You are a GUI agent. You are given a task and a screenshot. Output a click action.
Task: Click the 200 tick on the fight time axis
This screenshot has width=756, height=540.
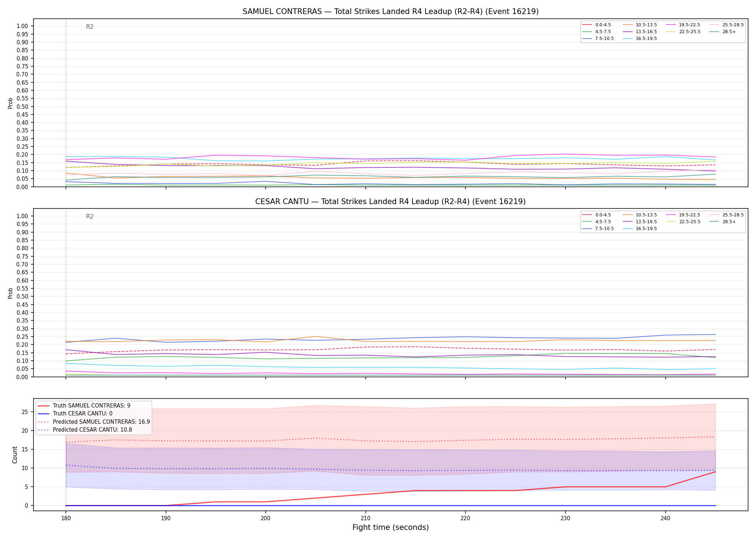click(266, 518)
